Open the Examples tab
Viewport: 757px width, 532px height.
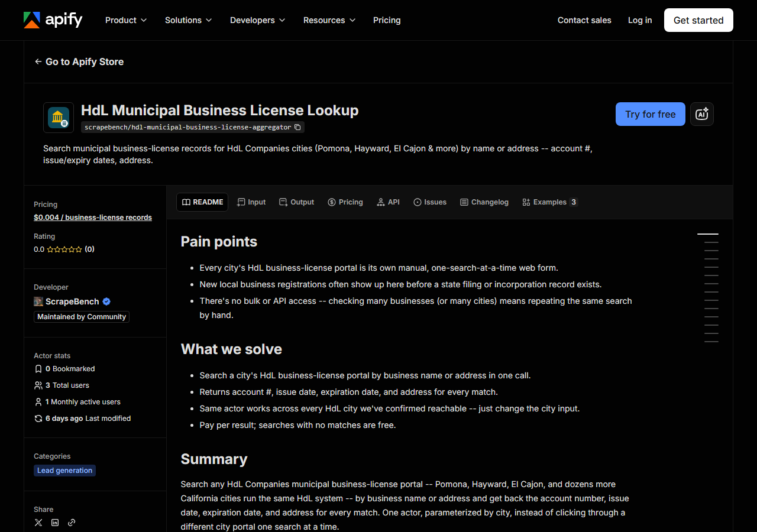549,202
